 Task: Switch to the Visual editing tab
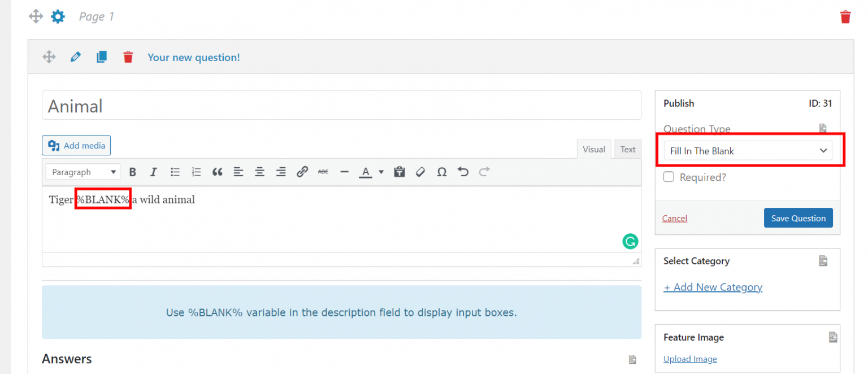coord(594,149)
